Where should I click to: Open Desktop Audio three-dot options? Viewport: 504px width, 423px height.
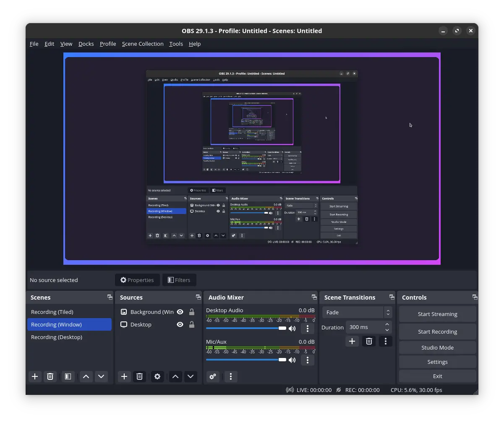click(308, 329)
